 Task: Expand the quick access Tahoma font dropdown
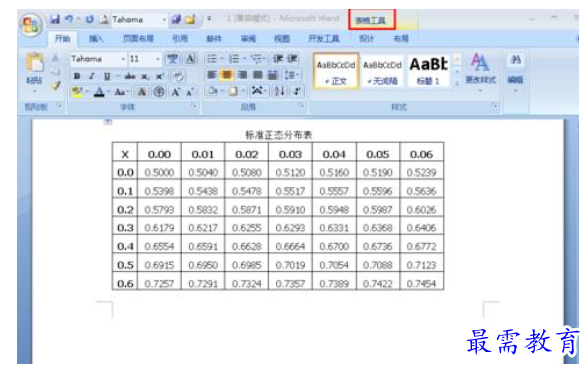(x=164, y=19)
